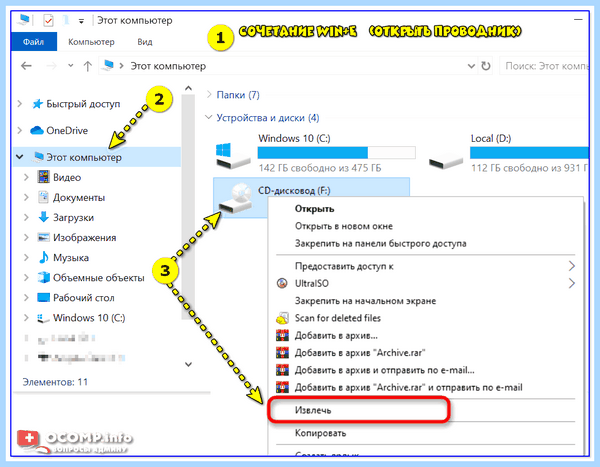Open Загрузки folder in sidebar
600x467 pixels.
point(73,217)
